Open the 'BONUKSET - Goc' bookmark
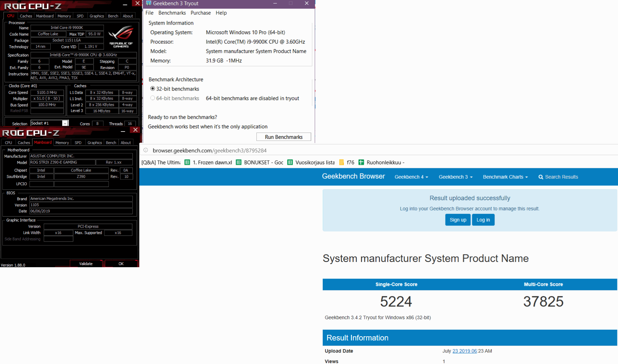The width and height of the screenshot is (618, 364). point(260,162)
